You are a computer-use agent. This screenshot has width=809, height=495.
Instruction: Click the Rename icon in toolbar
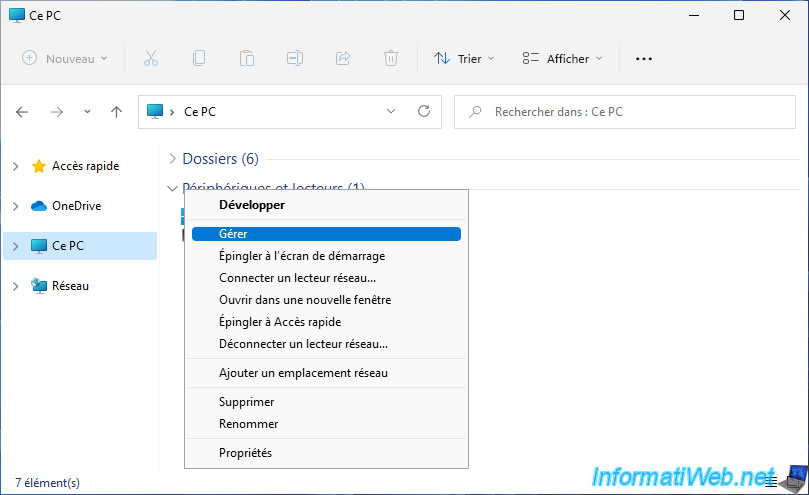[x=295, y=59]
